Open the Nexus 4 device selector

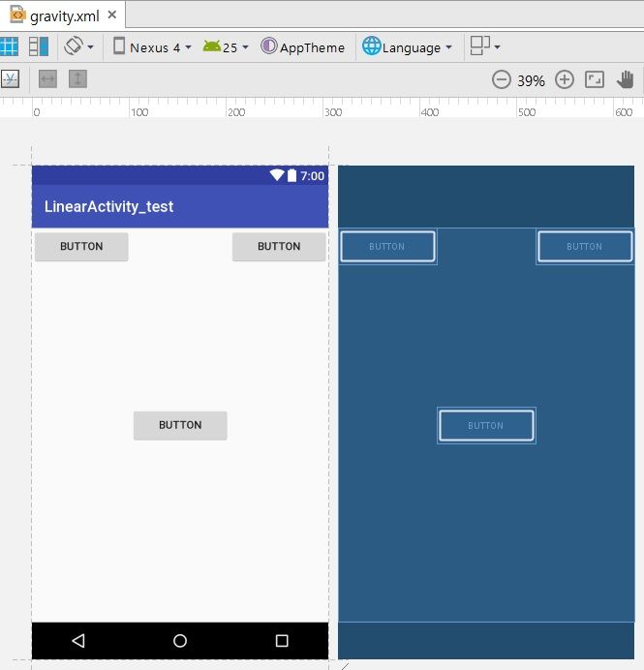tap(152, 46)
